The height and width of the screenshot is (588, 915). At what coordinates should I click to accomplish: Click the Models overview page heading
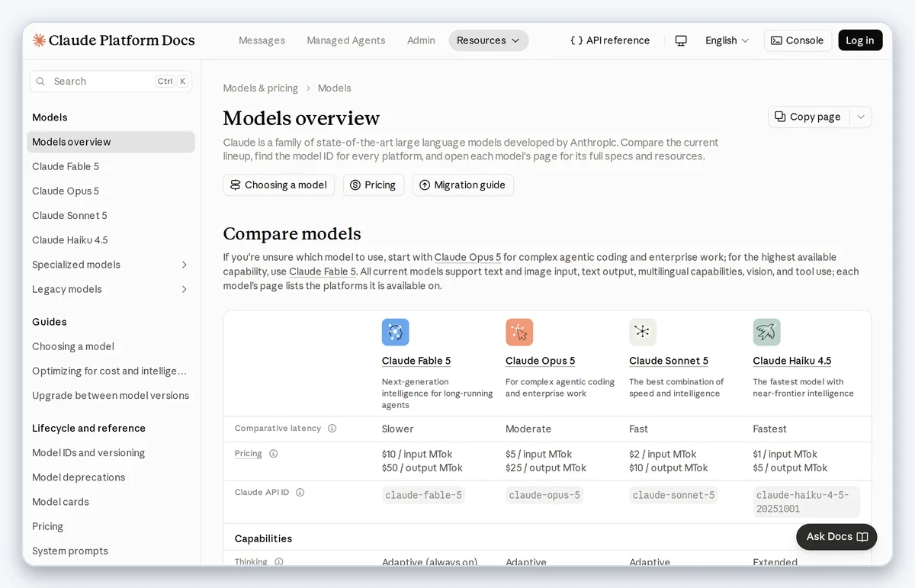(x=301, y=118)
